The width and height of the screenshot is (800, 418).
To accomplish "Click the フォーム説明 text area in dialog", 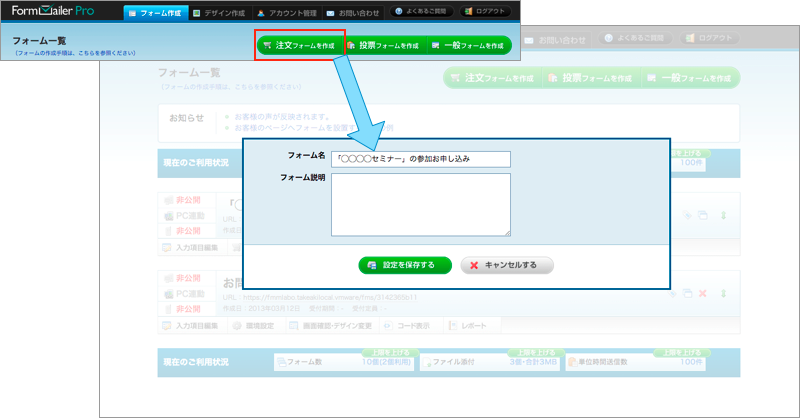I will 420,205.
